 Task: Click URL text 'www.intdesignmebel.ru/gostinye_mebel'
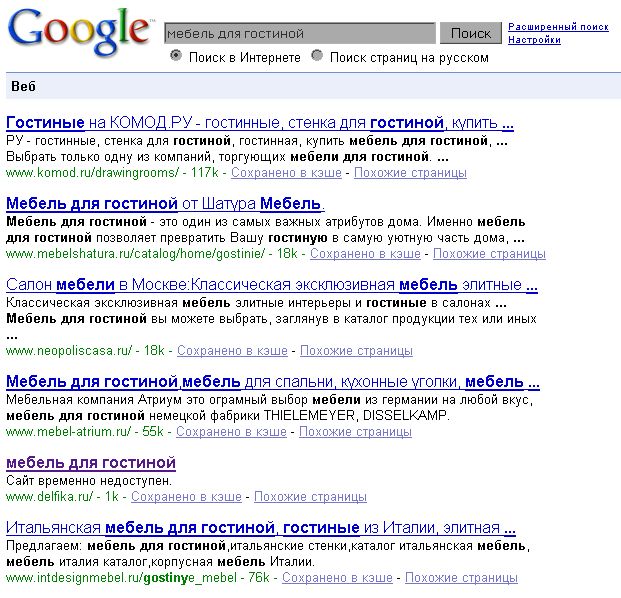point(122,578)
